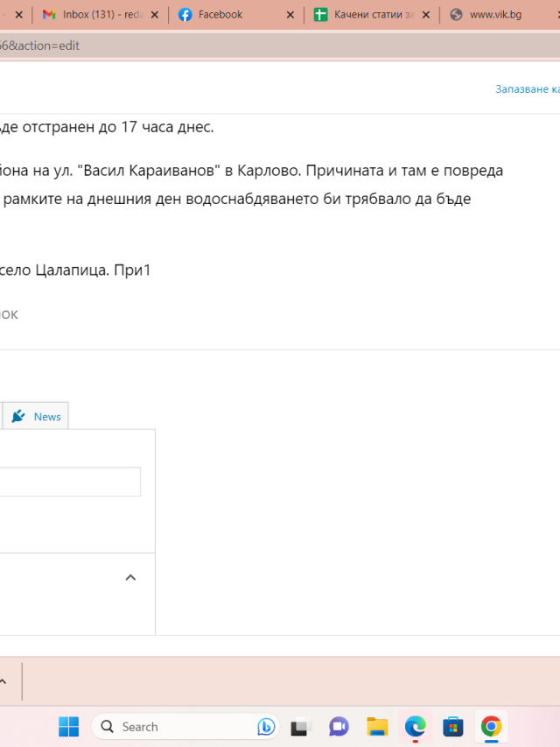
Task: Click the Запазване link
Action: 527,89
